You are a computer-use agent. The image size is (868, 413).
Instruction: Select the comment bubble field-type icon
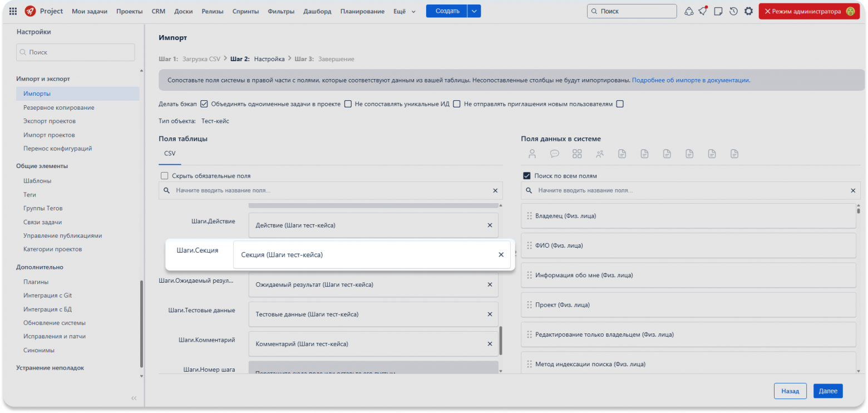coord(555,154)
